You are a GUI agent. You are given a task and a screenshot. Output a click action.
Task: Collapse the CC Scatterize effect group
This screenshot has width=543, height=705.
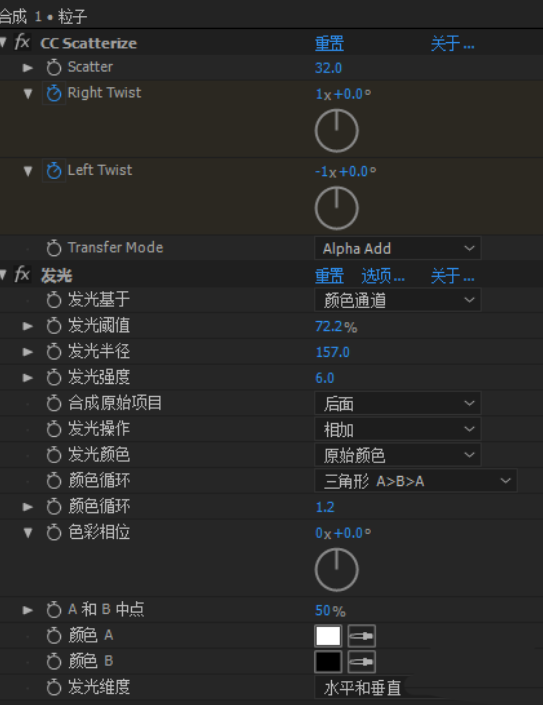[x=4, y=43]
